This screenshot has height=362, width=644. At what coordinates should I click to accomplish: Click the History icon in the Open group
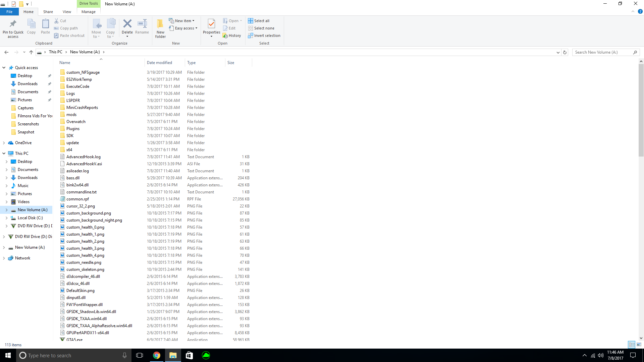tap(225, 36)
